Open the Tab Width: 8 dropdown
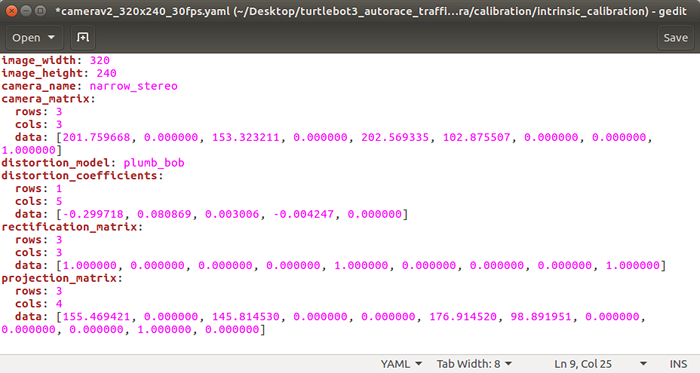The image size is (700, 373). pyautogui.click(x=474, y=364)
